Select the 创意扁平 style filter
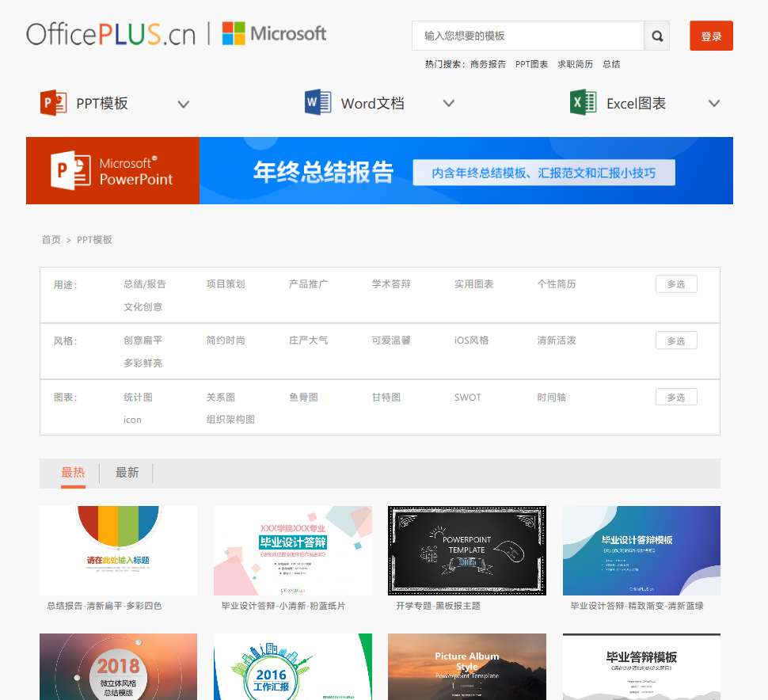Screen dimensions: 768x700 [x=143, y=340]
